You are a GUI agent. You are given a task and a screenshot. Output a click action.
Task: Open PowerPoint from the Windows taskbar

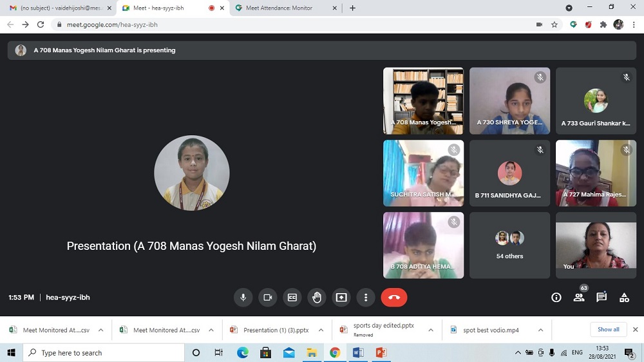point(381,353)
